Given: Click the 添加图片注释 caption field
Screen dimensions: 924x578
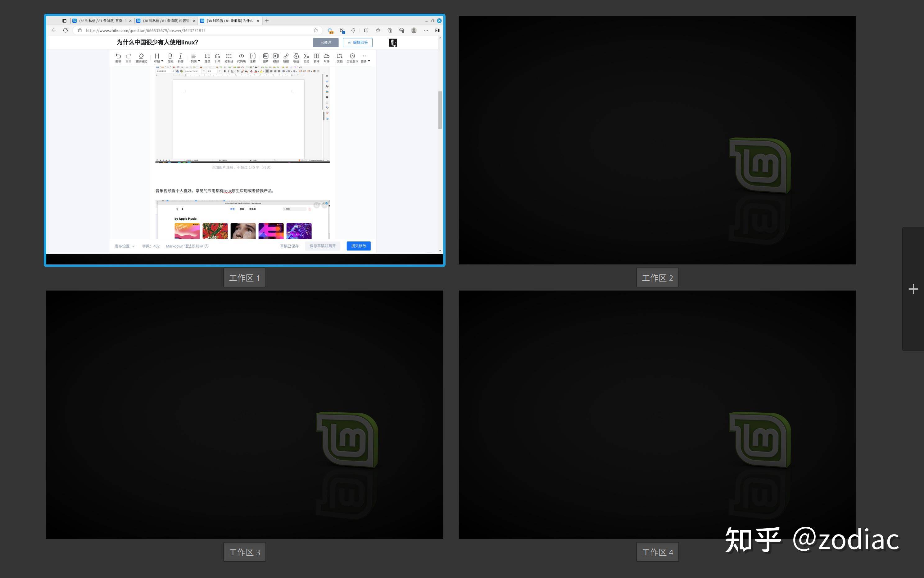Looking at the screenshot, I should (242, 167).
